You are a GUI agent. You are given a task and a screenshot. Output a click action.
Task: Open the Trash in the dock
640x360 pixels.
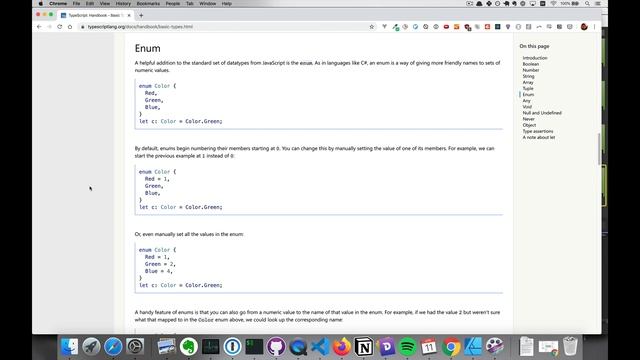(570, 346)
